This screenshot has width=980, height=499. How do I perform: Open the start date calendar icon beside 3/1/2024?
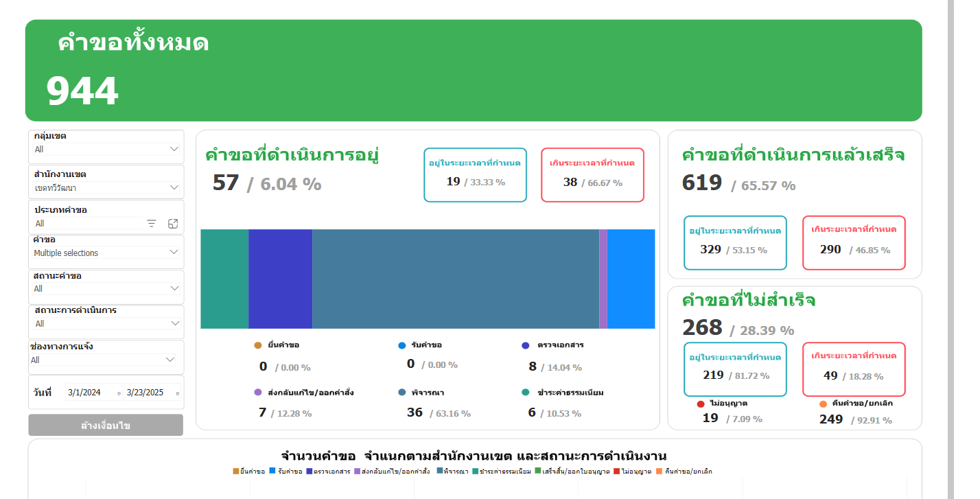(119, 393)
